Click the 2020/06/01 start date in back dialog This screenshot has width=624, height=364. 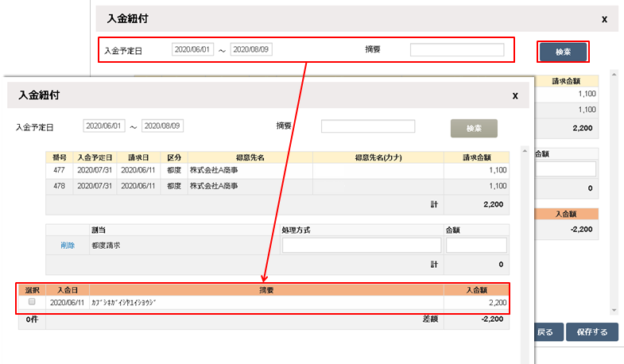(193, 50)
